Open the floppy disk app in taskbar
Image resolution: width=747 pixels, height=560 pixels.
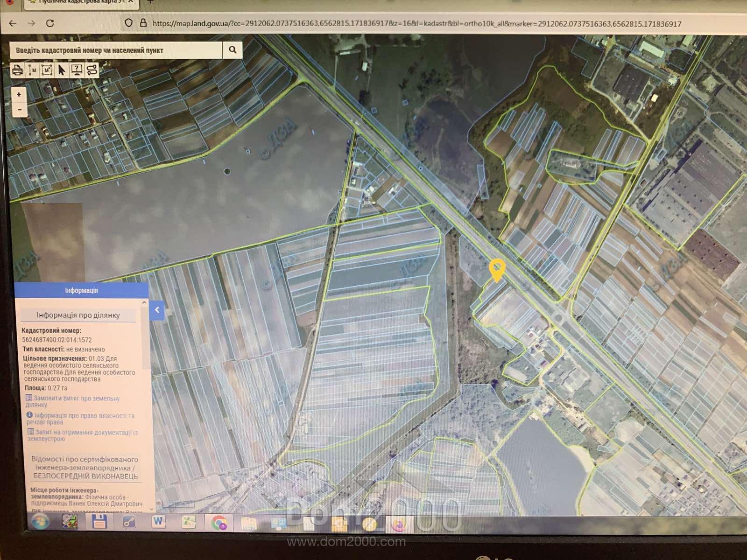tap(99, 522)
